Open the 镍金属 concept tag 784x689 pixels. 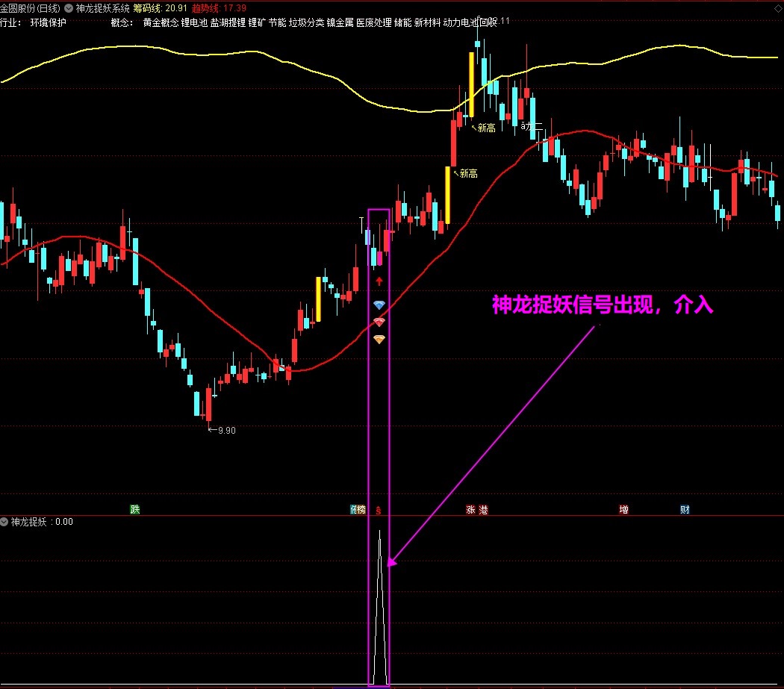tap(340, 22)
